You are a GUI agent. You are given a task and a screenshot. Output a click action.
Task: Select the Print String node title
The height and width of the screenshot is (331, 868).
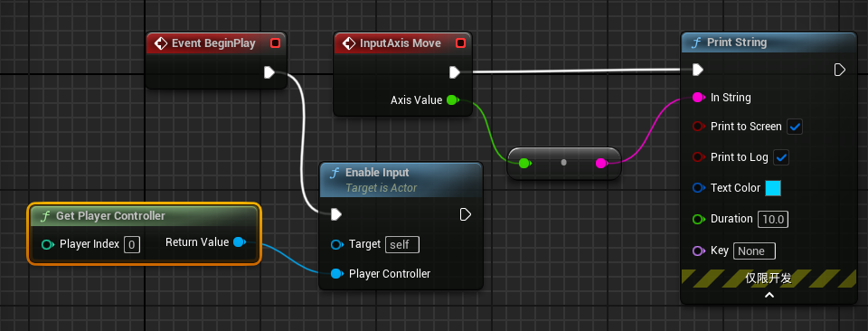[x=737, y=43]
